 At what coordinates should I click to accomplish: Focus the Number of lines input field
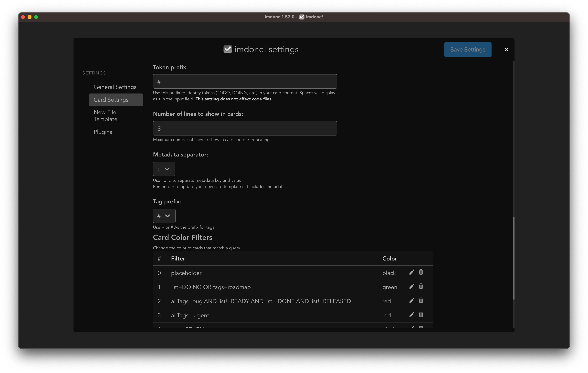tap(245, 128)
